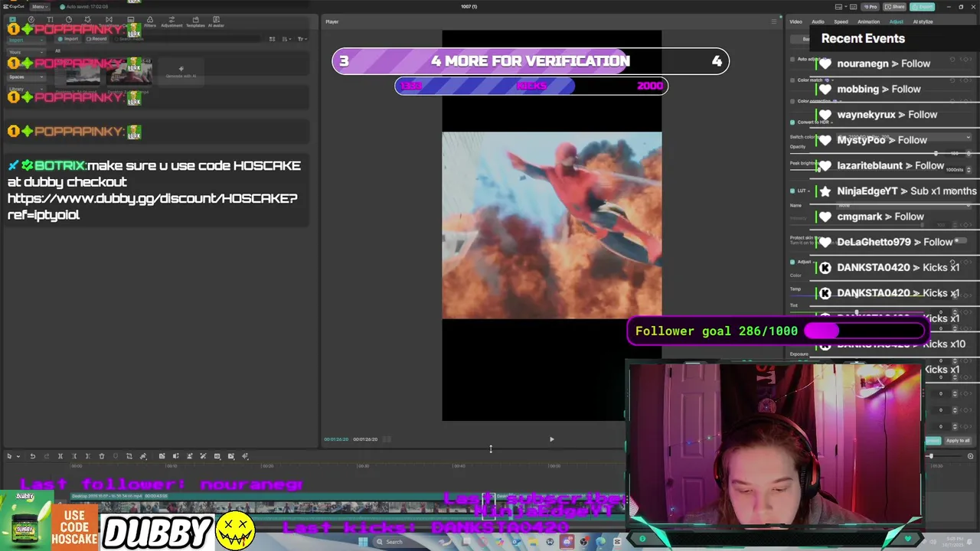
Task: Open the Transitions tab icon
Action: [109, 20]
